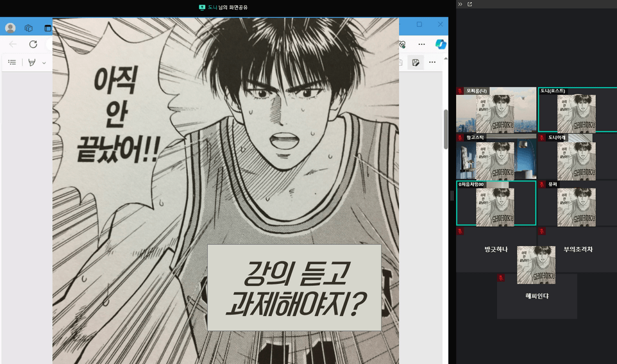Select the PDF highlight tool
Image resolution: width=617 pixels, height=364 pixels.
[x=32, y=62]
